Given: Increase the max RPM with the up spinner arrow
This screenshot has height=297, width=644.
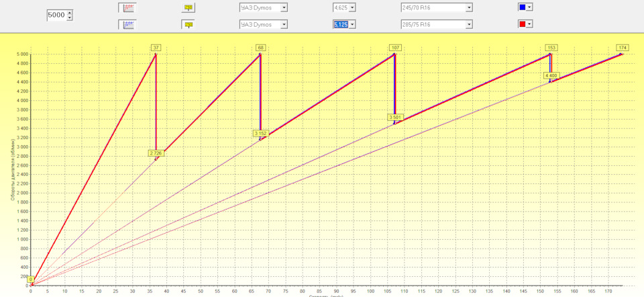Looking at the screenshot, I should [69, 13].
